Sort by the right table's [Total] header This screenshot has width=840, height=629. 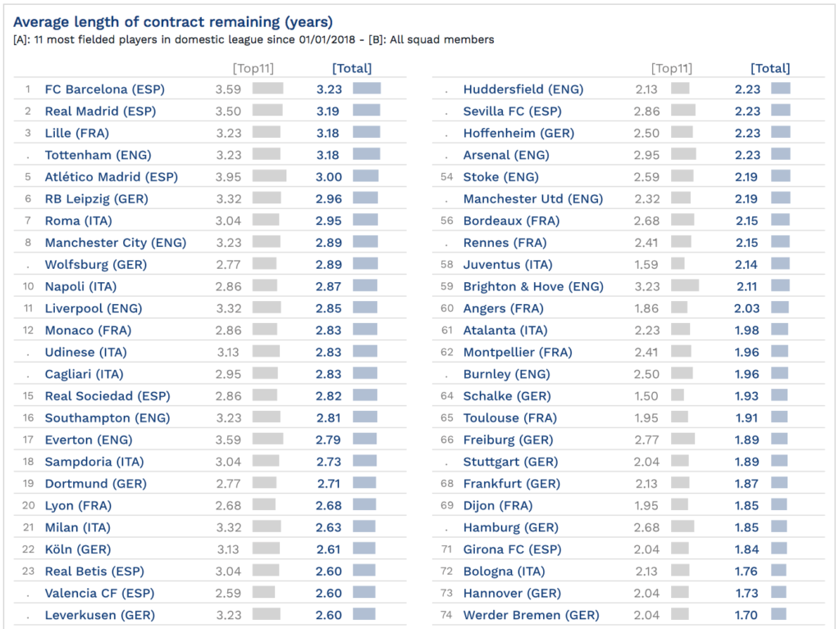[769, 69]
